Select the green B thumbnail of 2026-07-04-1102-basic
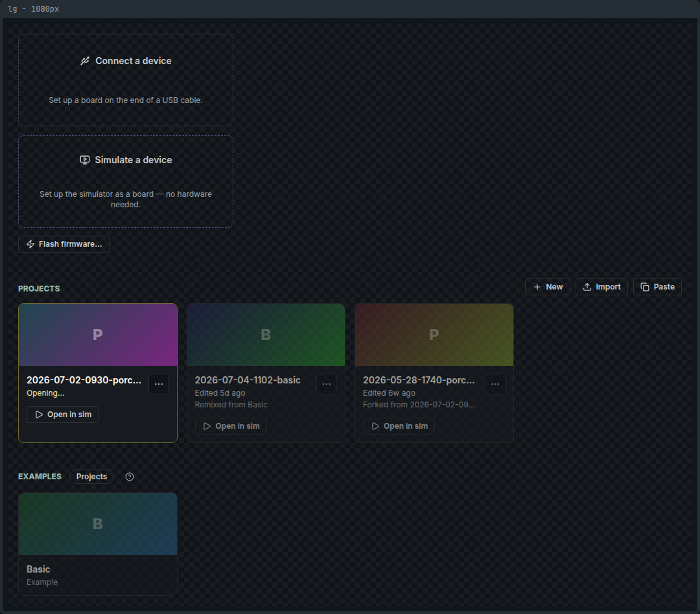700x614 pixels. [266, 335]
